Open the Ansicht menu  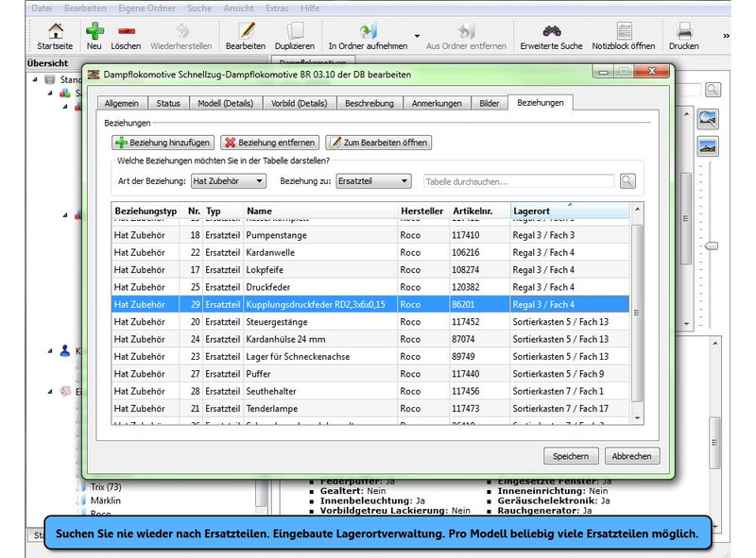coord(238,8)
